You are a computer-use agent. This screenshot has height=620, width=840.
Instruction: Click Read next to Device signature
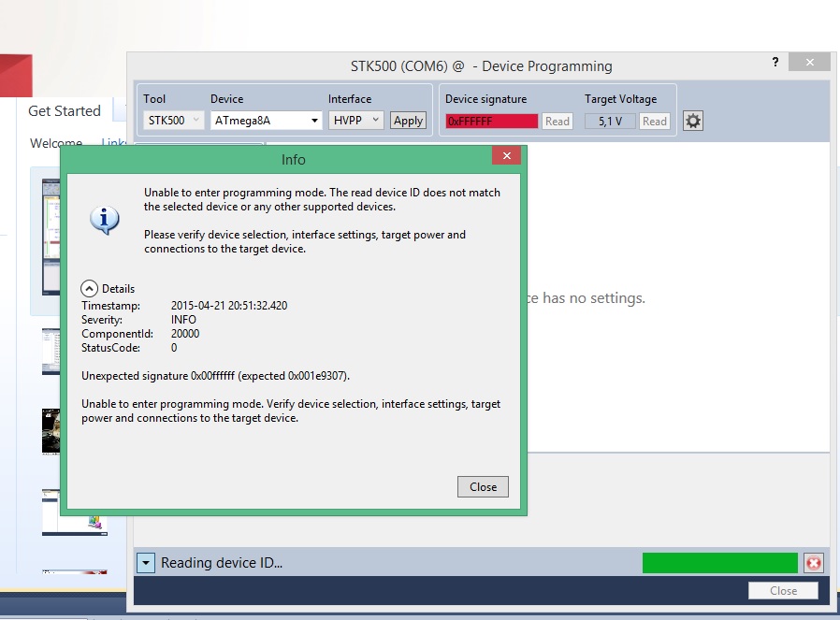click(558, 121)
